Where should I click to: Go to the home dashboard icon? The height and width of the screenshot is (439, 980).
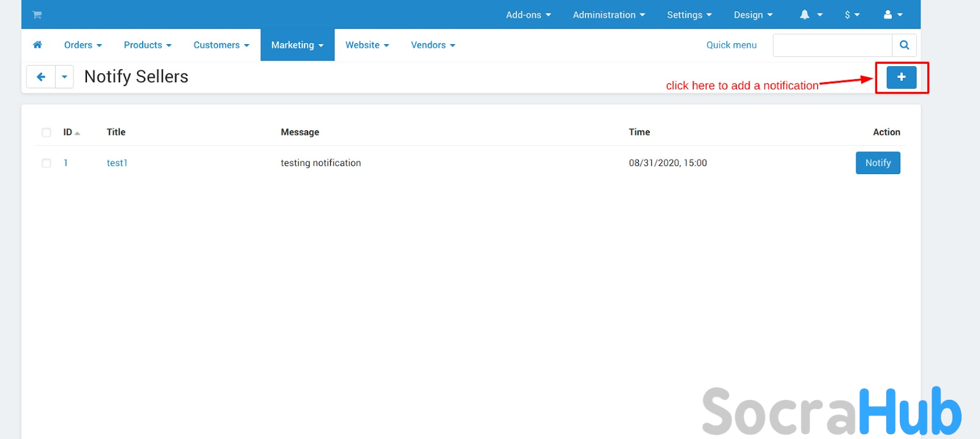click(x=37, y=45)
